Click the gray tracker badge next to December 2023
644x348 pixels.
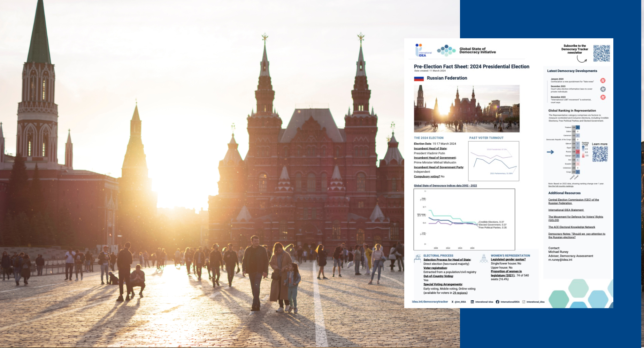[x=603, y=89]
